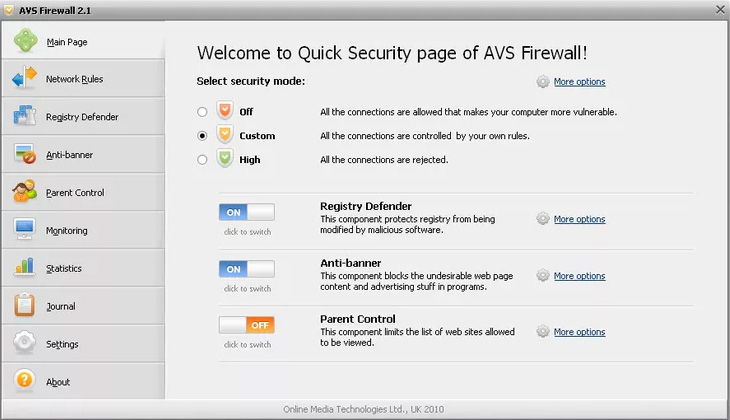This screenshot has height=420, width=730.
Task: Click the Parent Control people icon
Action: pyautogui.click(x=24, y=191)
